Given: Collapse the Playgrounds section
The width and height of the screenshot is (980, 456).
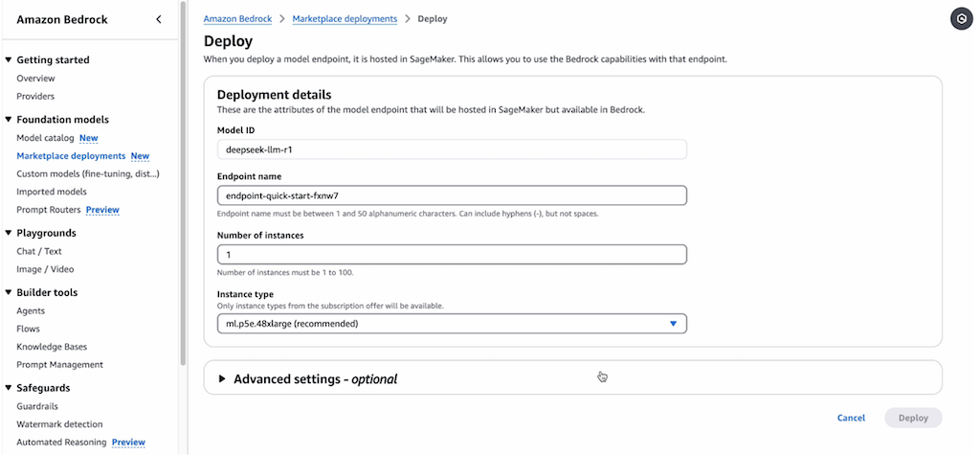Looking at the screenshot, I should (x=9, y=233).
